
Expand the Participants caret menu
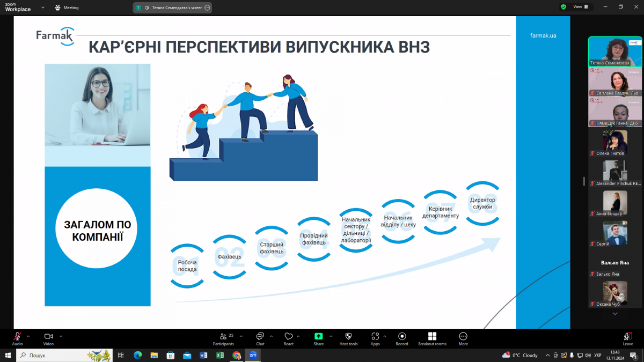click(240, 335)
